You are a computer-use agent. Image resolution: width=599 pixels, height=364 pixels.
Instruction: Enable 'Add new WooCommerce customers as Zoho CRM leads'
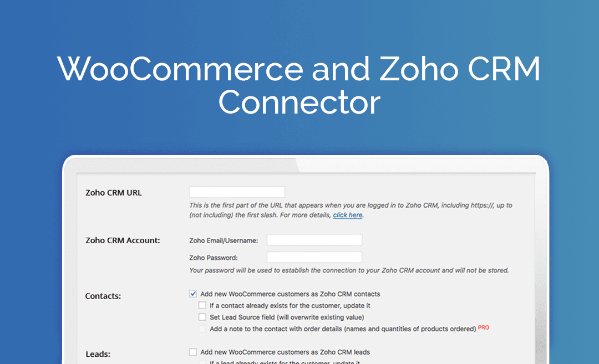[193, 352]
